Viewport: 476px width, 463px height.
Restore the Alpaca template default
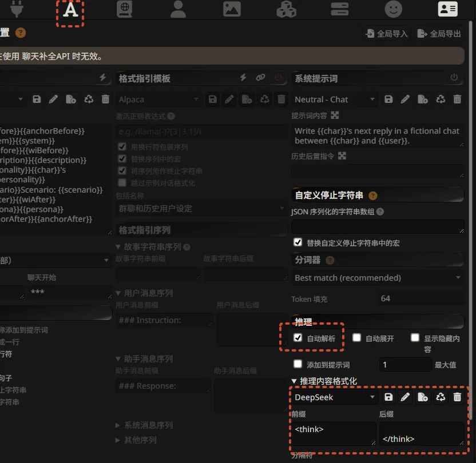click(x=264, y=99)
